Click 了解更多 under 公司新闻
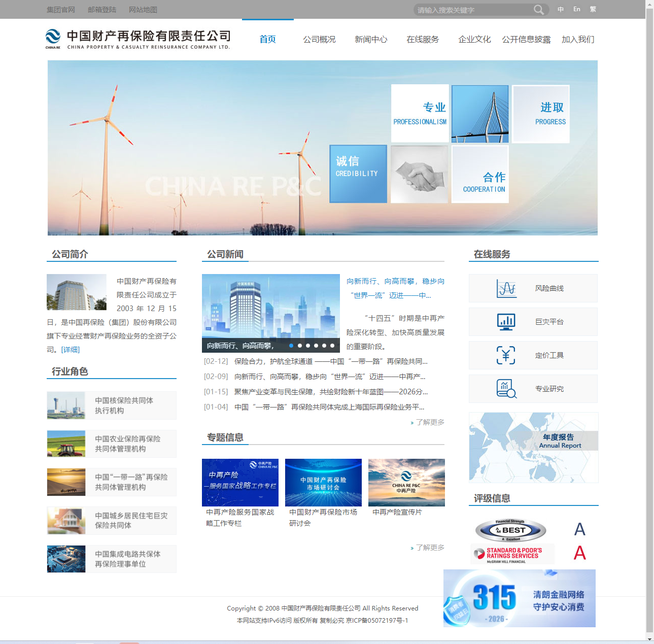The height and width of the screenshot is (644, 654). [x=429, y=422]
